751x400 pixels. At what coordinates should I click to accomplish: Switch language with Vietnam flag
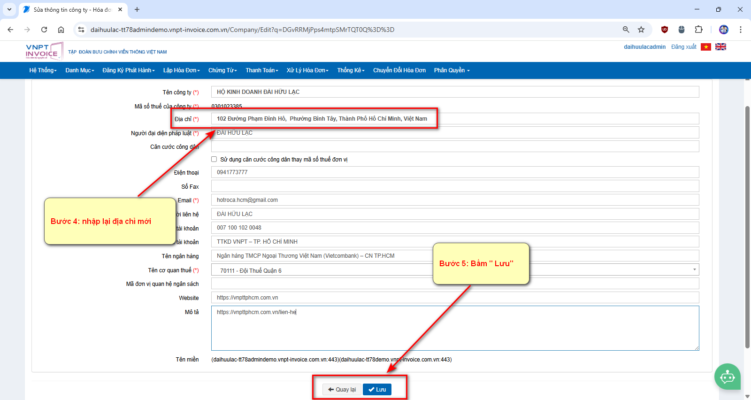point(705,47)
